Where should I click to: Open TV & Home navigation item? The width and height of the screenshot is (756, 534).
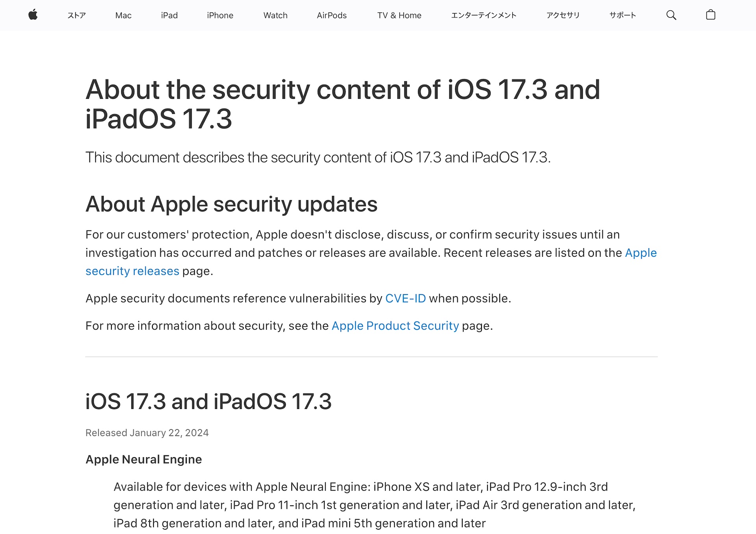(x=399, y=15)
